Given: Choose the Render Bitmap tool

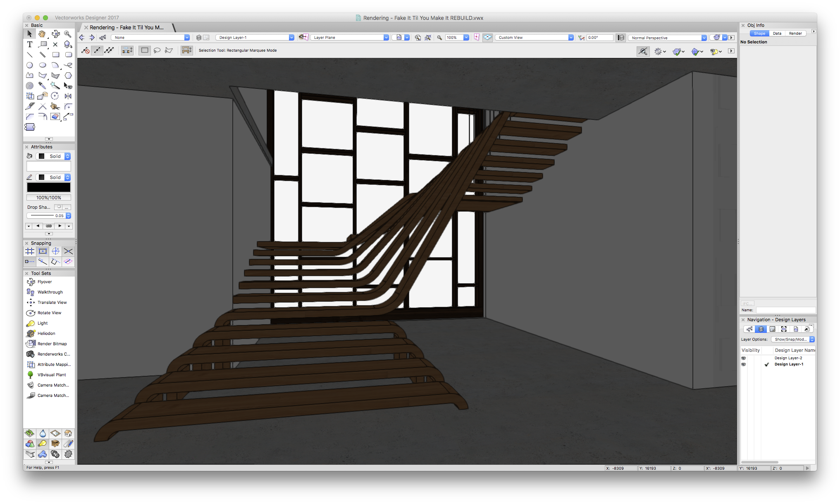Looking at the screenshot, I should pyautogui.click(x=52, y=344).
